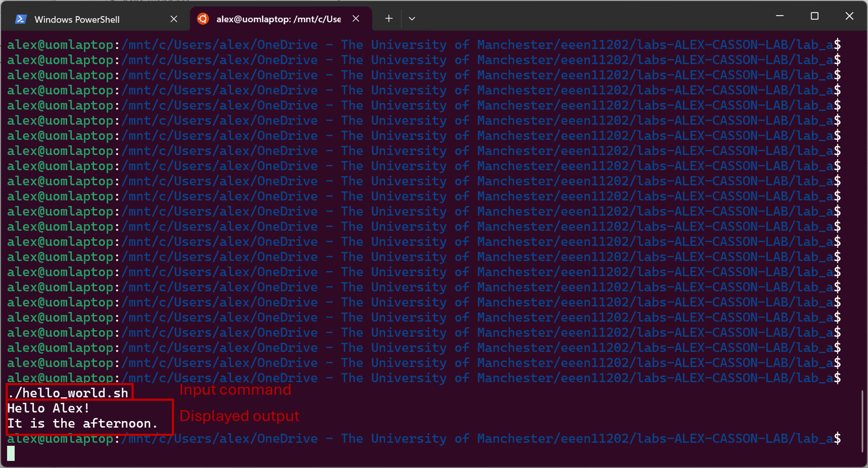Open a new tab with the plus icon
The height and width of the screenshot is (468, 868).
click(x=389, y=19)
